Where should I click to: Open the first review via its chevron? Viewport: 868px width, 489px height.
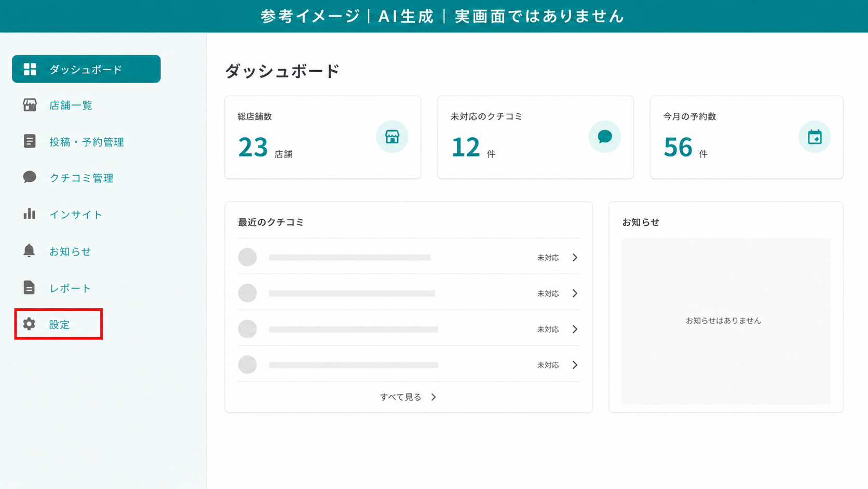pos(575,257)
